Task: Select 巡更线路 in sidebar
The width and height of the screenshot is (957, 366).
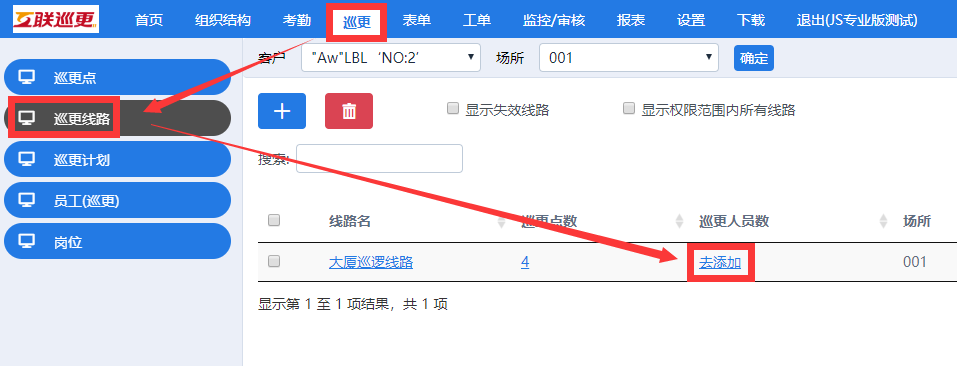Action: (x=117, y=118)
